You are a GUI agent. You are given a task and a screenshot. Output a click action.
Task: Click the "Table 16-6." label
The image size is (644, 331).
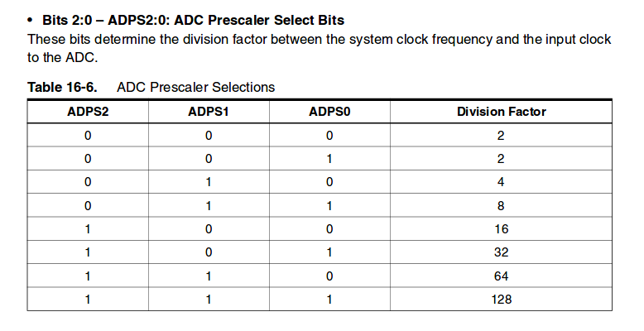point(62,87)
